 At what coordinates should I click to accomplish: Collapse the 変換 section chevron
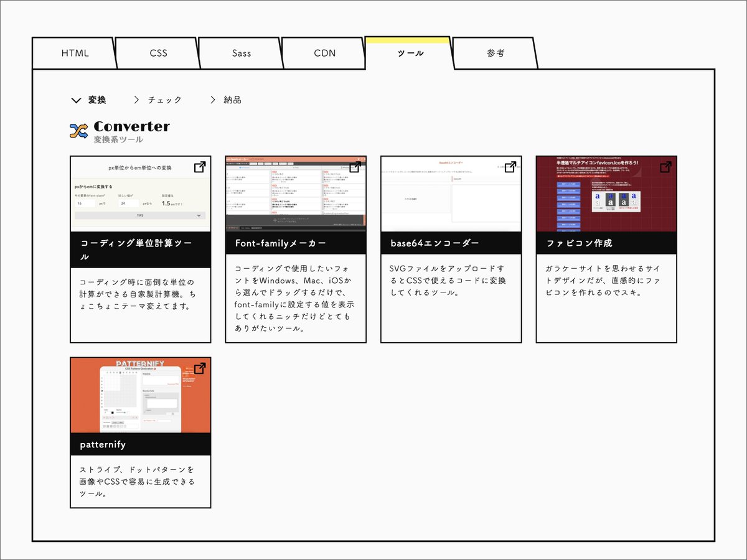[x=76, y=100]
